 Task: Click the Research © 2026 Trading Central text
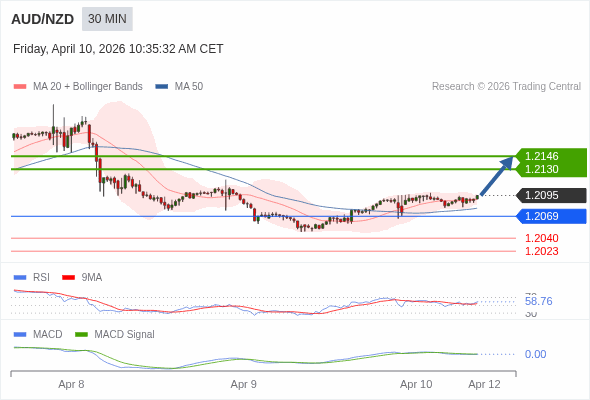[506, 87]
